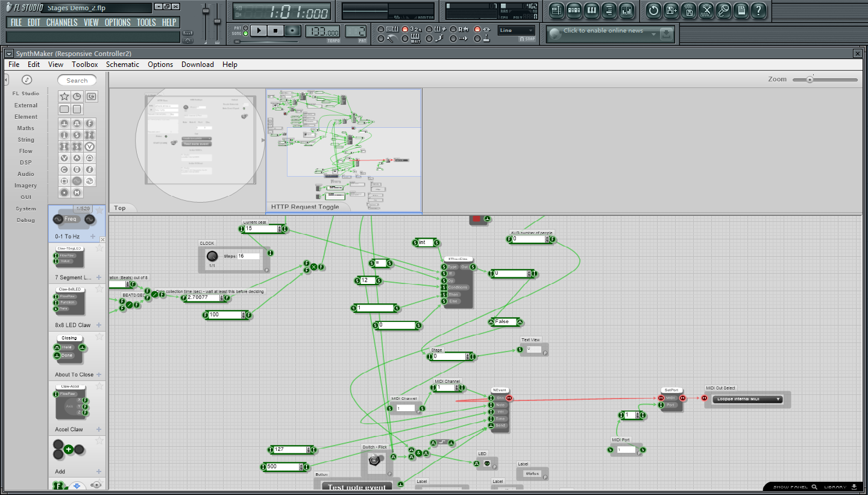Click the Test note event button
868x495 pixels.
point(357,487)
